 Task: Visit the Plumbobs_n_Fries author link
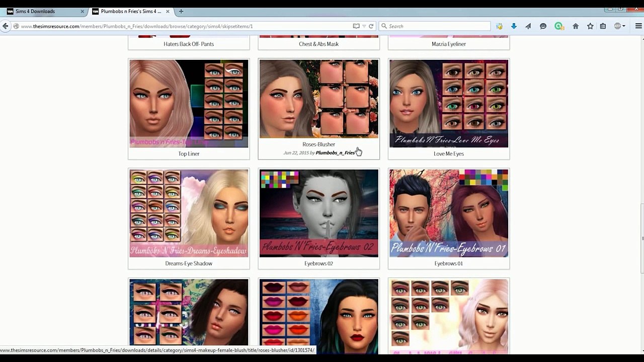335,153
